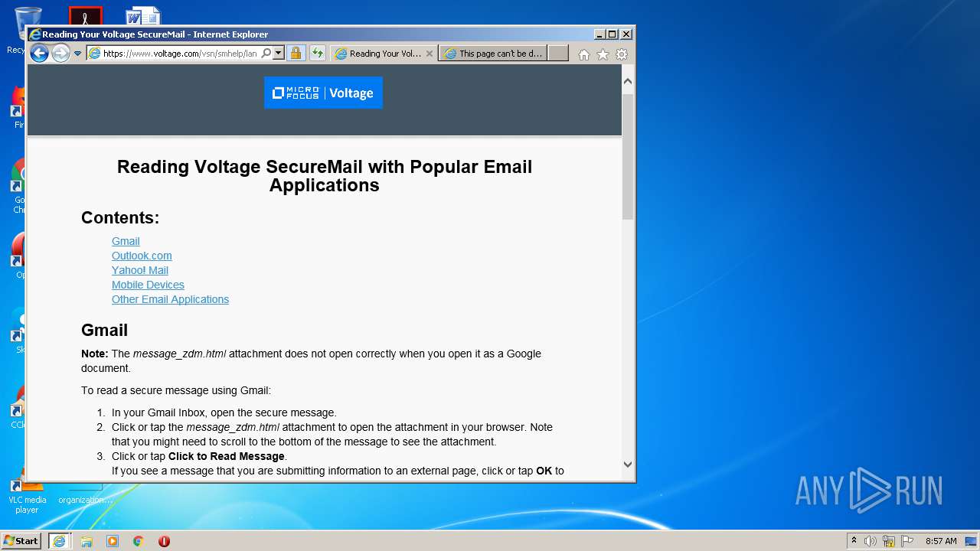The image size is (980, 551).
Task: Expand the address bar autocomplete dropdown
Action: (x=279, y=54)
